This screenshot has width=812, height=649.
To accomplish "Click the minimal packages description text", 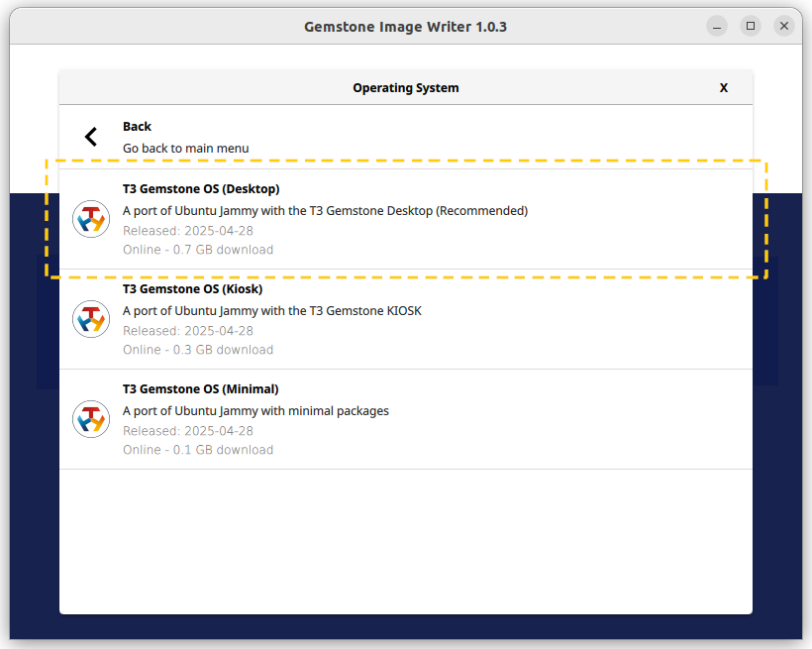I will click(x=255, y=411).
